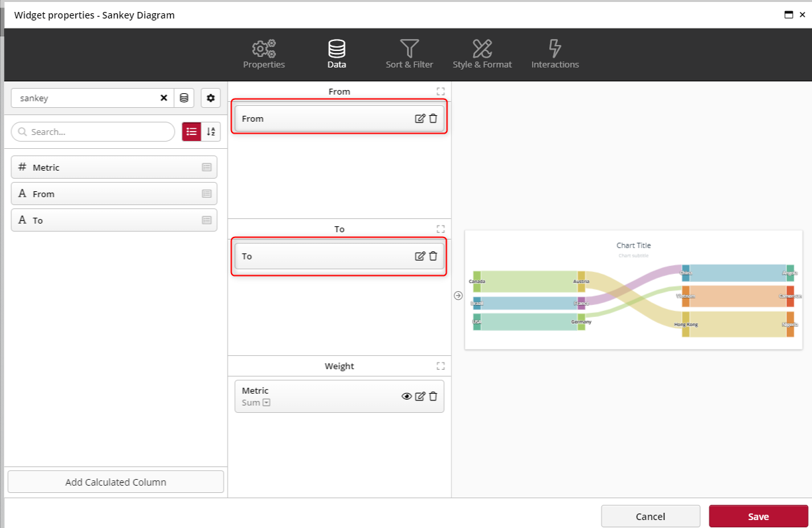The height and width of the screenshot is (528, 812).
Task: Expand the From section to fullscreen
Action: coord(441,91)
